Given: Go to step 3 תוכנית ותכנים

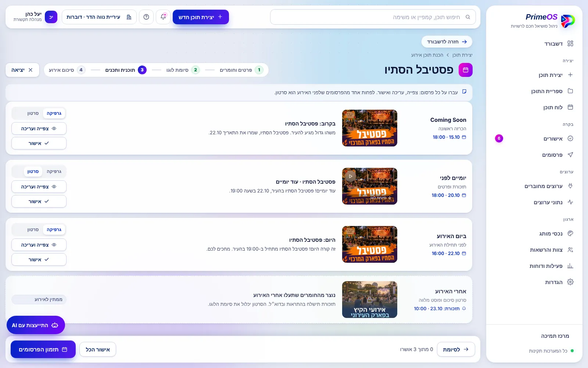Looking at the screenshot, I should tap(126, 70).
